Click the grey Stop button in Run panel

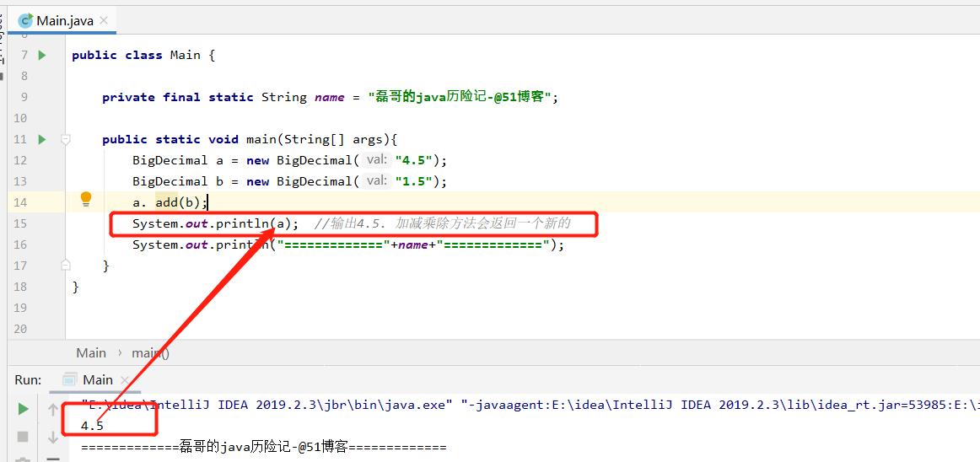pos(23,436)
